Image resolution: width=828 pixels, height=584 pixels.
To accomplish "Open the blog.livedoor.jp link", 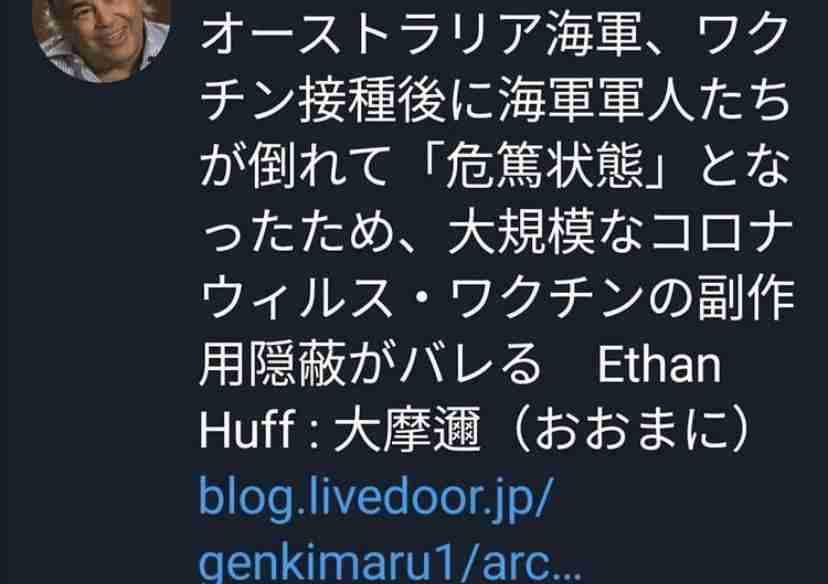I will 376,497.
